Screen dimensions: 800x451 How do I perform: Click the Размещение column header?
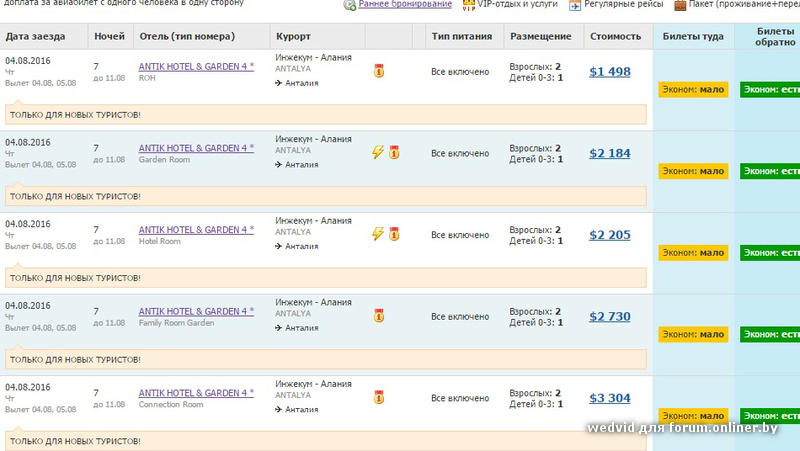click(x=543, y=36)
